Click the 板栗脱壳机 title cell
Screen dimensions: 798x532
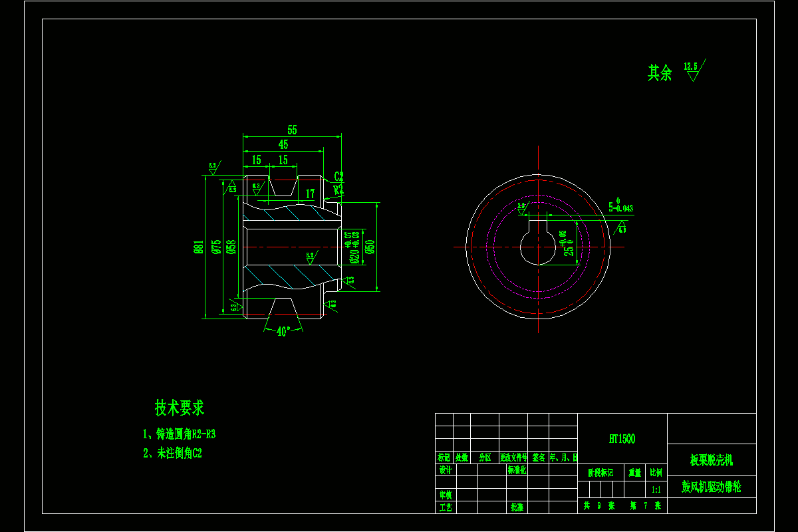point(712,460)
